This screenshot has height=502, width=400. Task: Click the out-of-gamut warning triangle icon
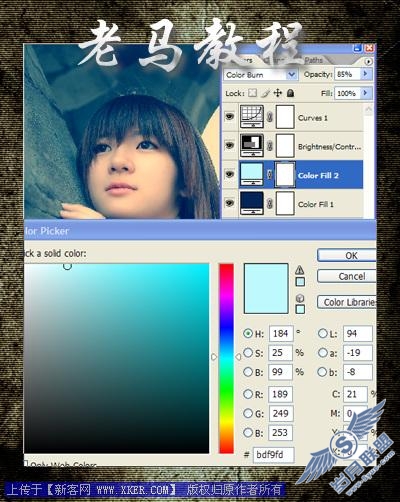[x=300, y=270]
